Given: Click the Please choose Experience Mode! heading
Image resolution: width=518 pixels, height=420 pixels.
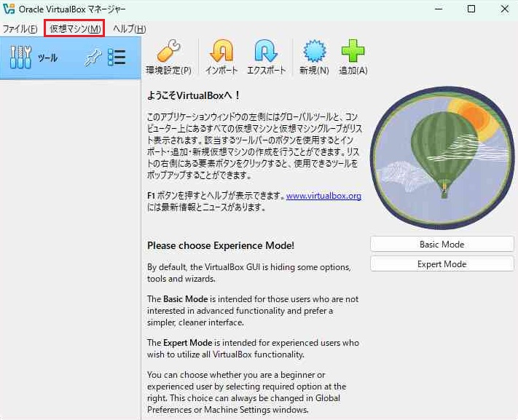Looking at the screenshot, I should (x=221, y=245).
